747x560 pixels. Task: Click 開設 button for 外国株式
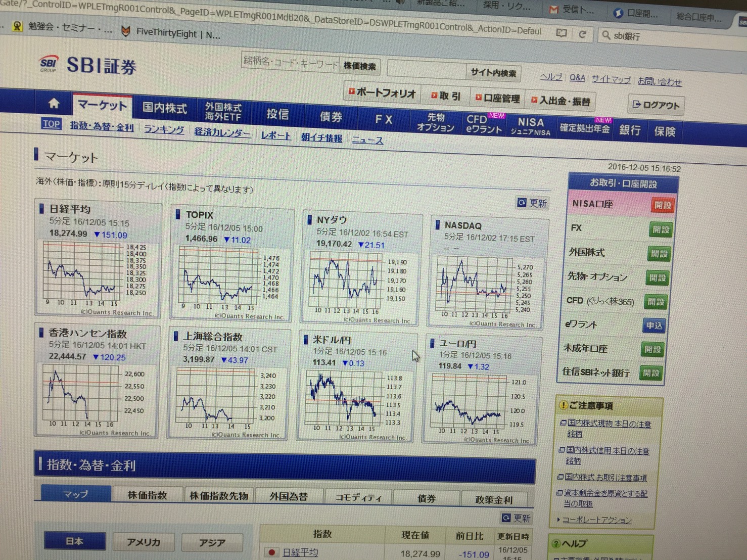659,254
